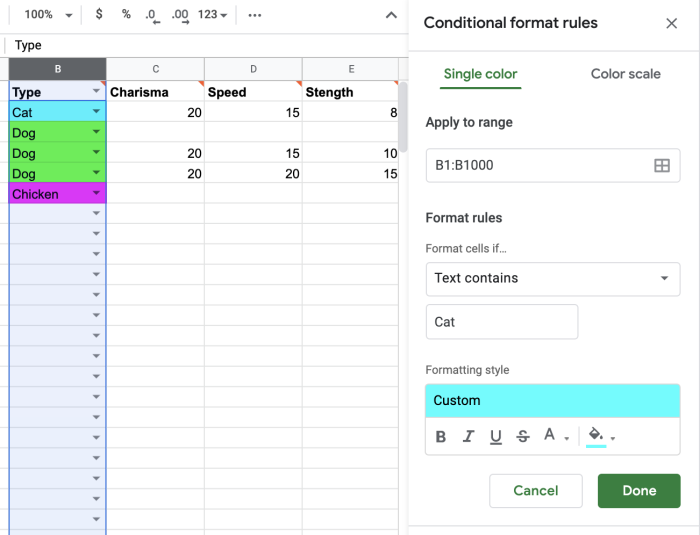Select the Charisma header cell
This screenshot has width=700, height=535.
tap(155, 92)
